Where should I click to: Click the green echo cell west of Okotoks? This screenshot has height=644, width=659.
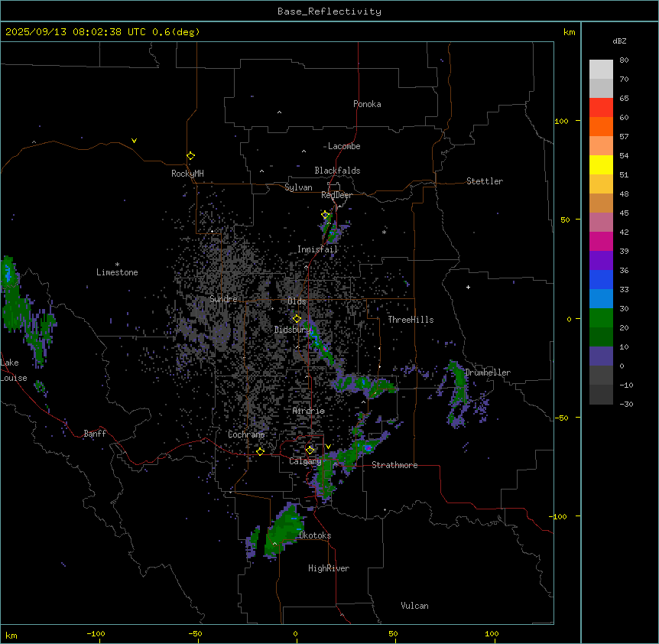point(284,531)
